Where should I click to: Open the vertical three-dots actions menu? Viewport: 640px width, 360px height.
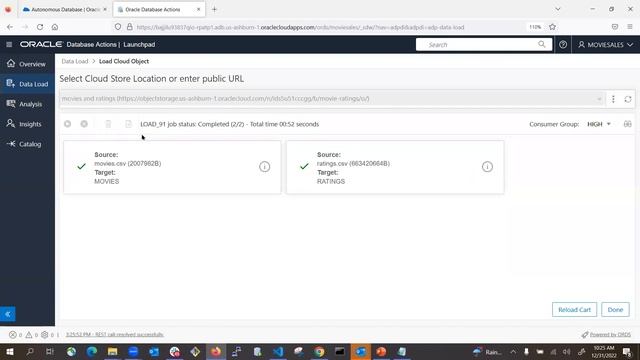[613, 99]
